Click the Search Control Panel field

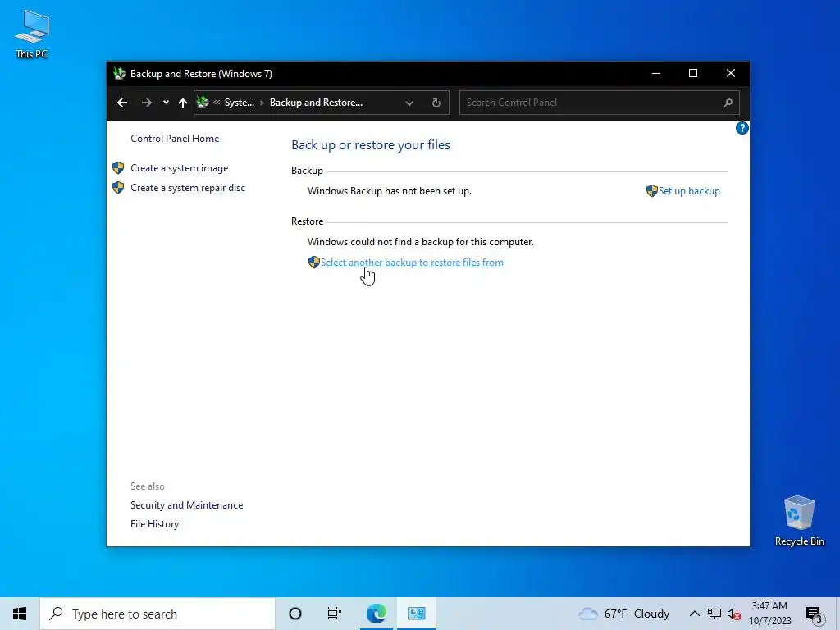click(599, 103)
